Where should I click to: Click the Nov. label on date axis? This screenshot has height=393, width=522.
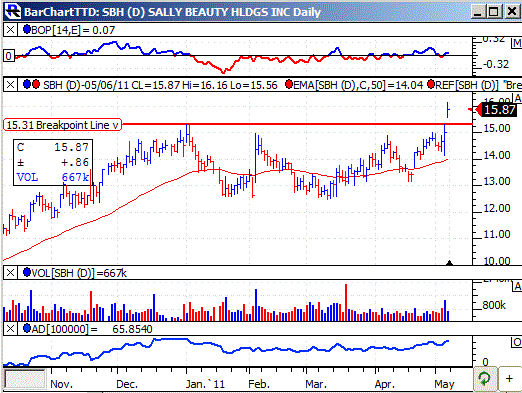pyautogui.click(x=61, y=384)
